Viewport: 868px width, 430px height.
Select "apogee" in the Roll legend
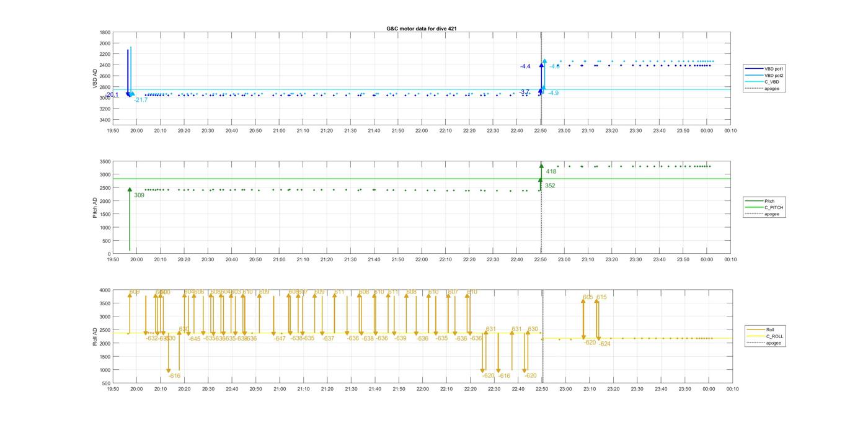pos(764,343)
